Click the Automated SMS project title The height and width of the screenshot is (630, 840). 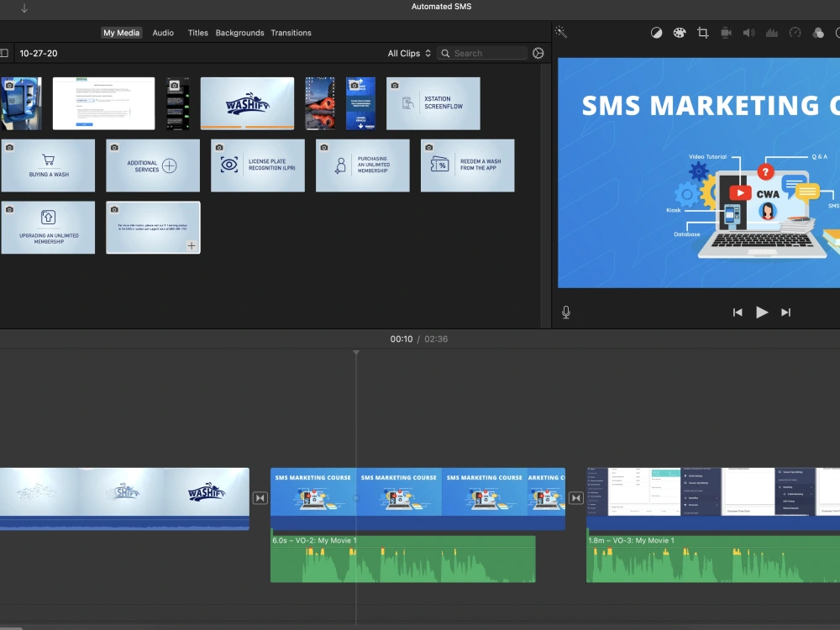(442, 7)
